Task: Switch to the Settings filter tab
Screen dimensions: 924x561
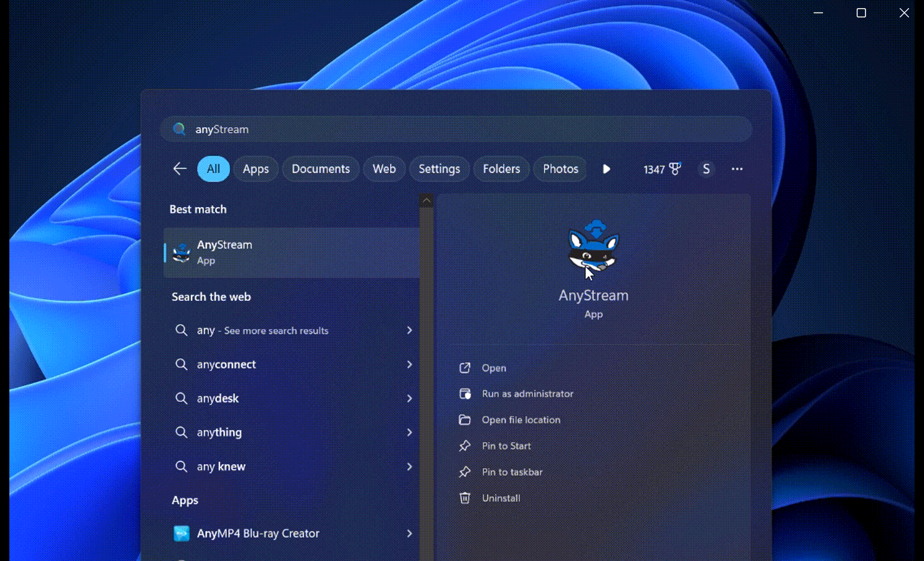Action: [439, 169]
